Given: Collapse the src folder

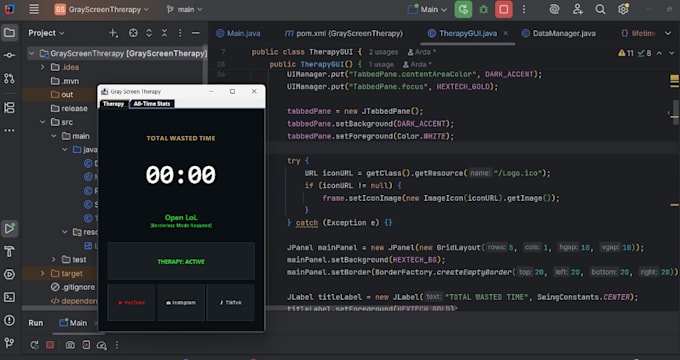Looking at the screenshot, I should (x=42, y=122).
